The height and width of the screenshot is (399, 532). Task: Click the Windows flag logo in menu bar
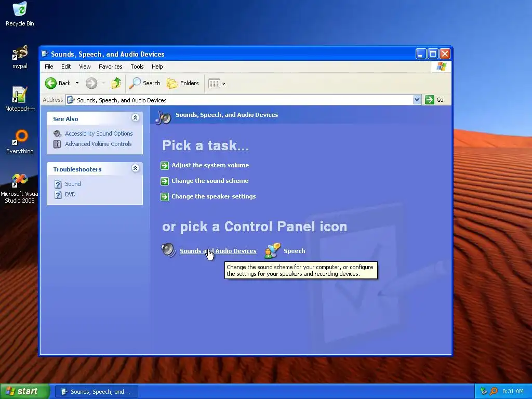click(x=441, y=66)
